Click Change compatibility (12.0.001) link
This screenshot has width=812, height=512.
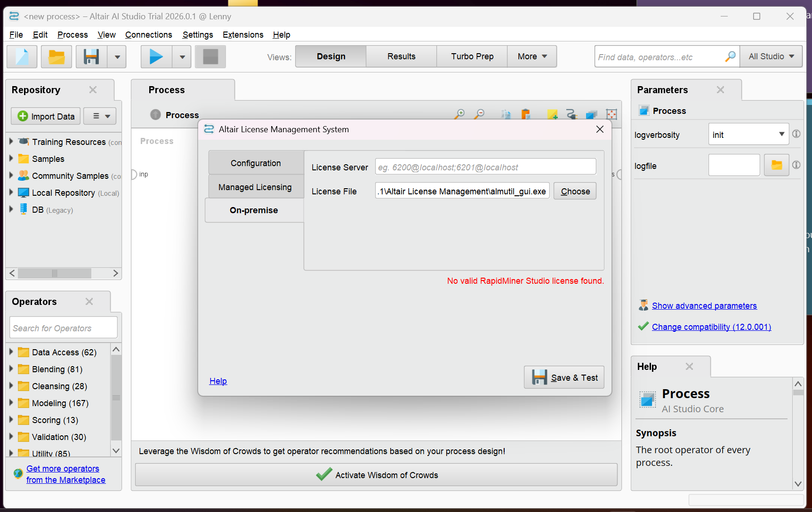pos(711,327)
